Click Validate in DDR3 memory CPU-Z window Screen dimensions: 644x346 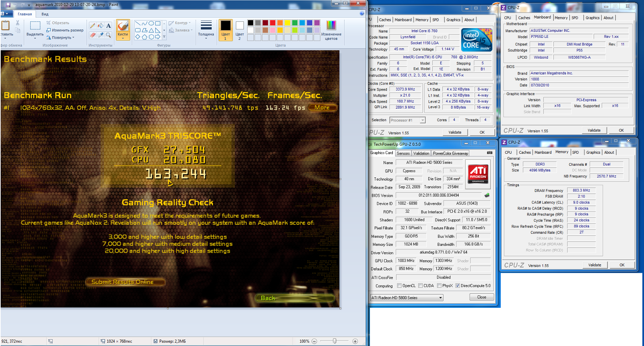coord(594,265)
